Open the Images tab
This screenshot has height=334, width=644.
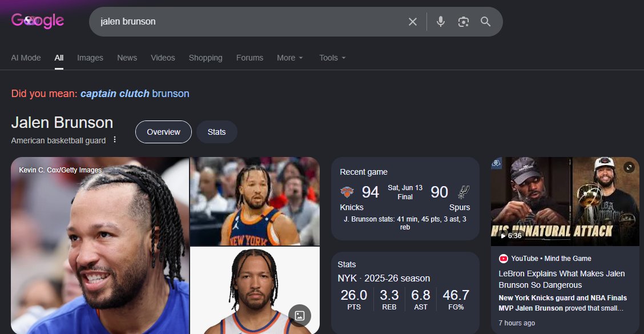pyautogui.click(x=90, y=58)
